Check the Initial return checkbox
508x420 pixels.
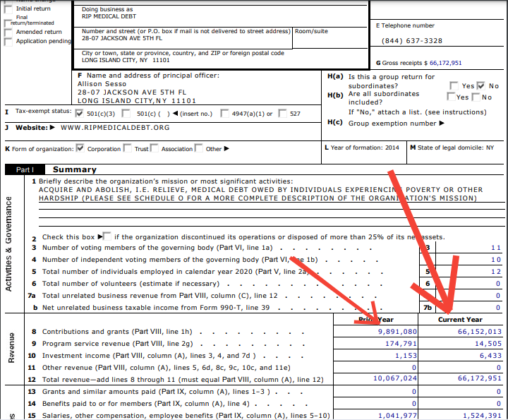point(8,9)
